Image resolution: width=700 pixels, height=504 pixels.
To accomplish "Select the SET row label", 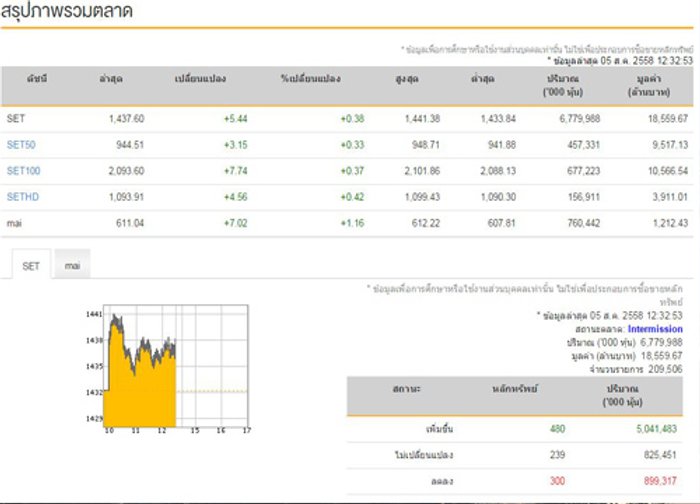I will point(16,119).
